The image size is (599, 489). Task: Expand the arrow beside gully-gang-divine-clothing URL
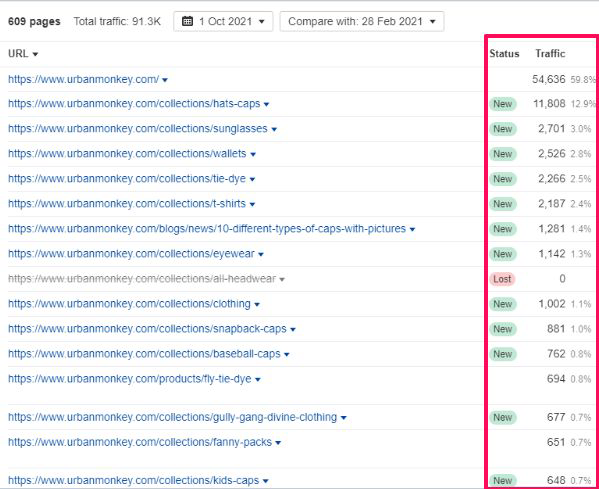click(x=343, y=418)
